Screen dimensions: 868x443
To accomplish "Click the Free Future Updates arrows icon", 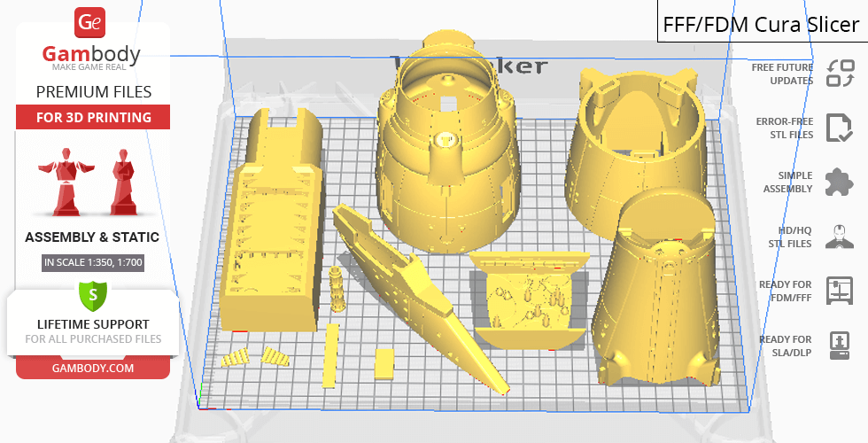I will coord(838,74).
